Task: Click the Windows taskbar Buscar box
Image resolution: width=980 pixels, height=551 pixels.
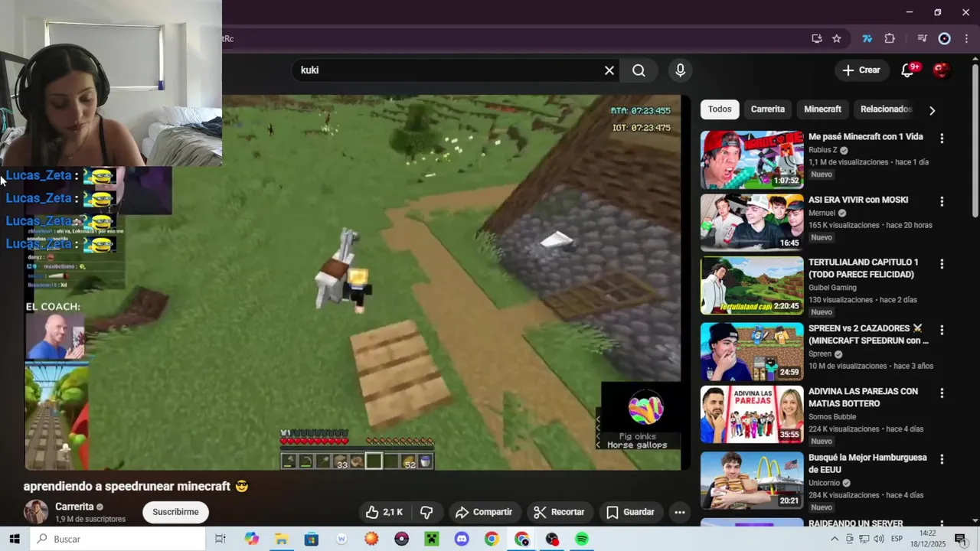Action: tap(118, 539)
